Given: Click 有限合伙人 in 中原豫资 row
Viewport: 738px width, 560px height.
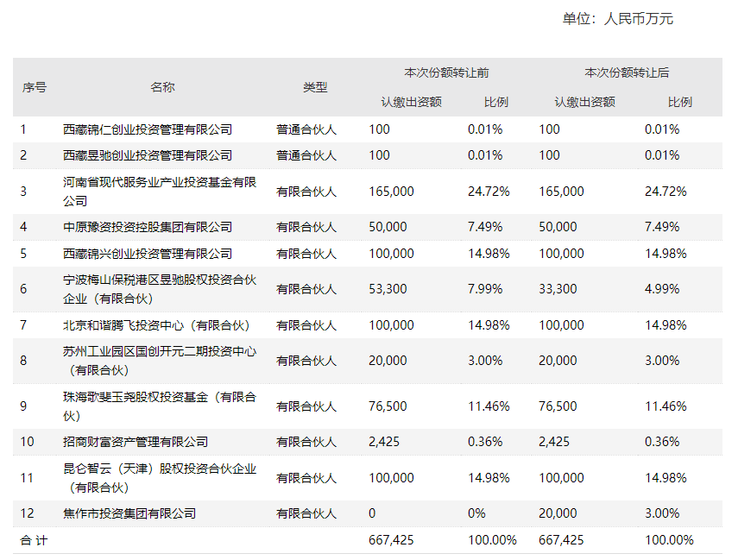Looking at the screenshot, I should [306, 227].
